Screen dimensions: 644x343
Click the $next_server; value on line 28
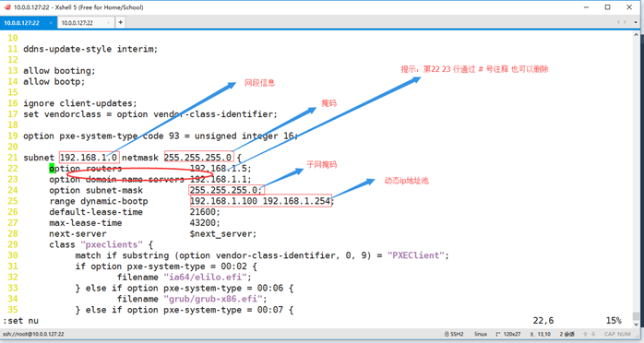coord(223,234)
